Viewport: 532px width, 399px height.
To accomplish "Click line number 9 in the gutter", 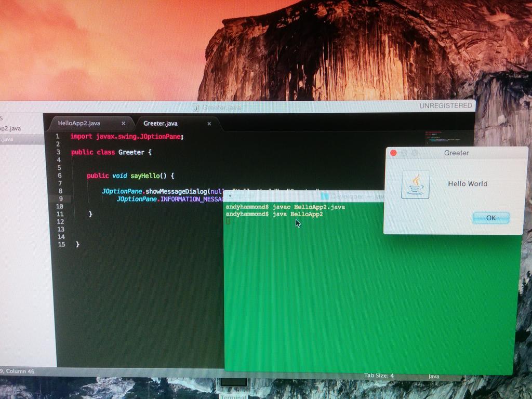I will pos(61,199).
